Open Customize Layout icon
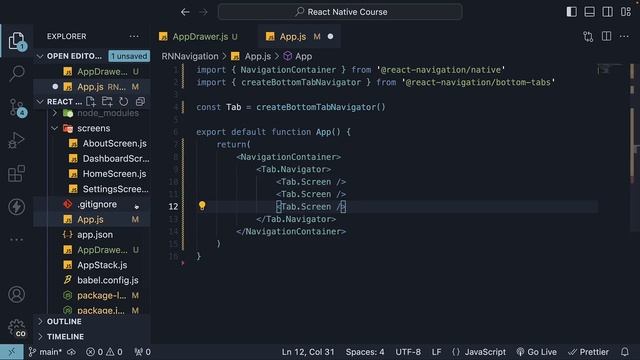640x360 pixels. tap(626, 12)
